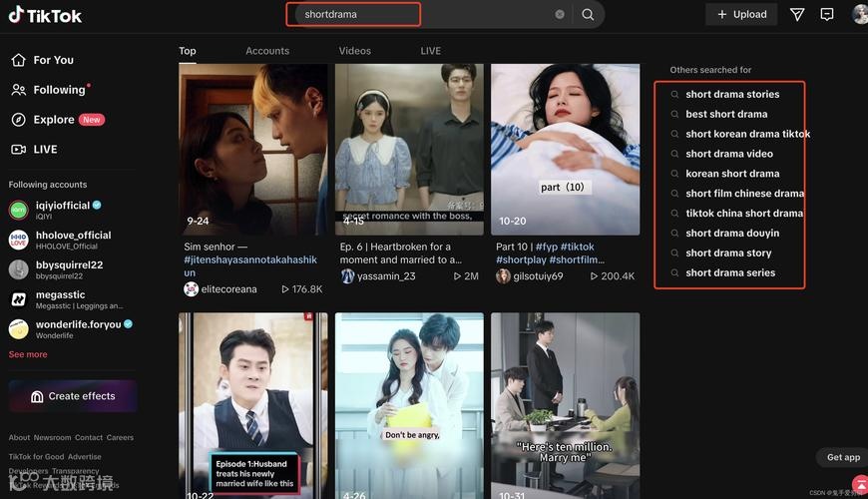868x499 pixels.
Task: Open the Advertise footer link
Action: point(85,457)
